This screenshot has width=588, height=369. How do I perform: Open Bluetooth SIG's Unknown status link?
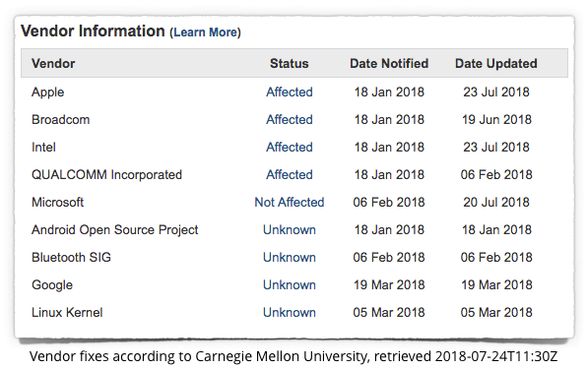290,258
